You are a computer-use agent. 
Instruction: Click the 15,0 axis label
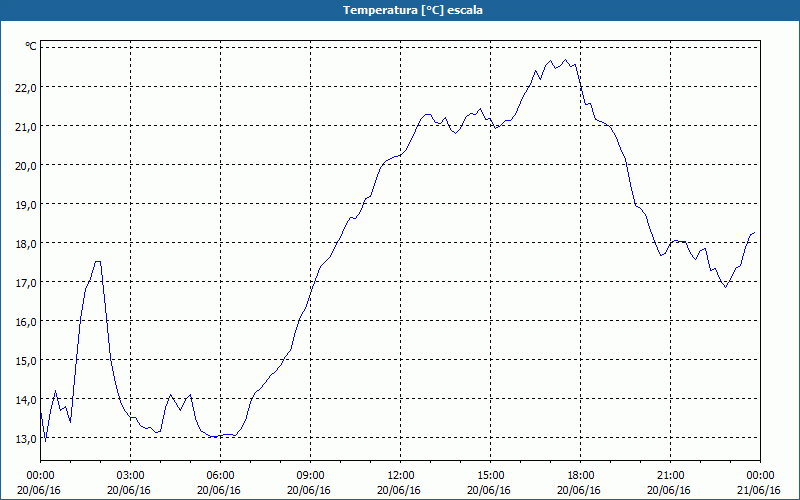pos(26,361)
